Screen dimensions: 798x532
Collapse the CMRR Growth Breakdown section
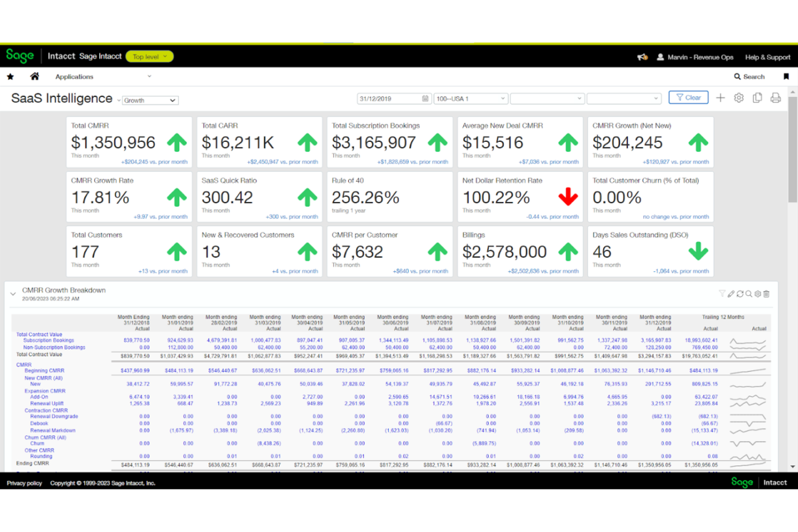13,294
